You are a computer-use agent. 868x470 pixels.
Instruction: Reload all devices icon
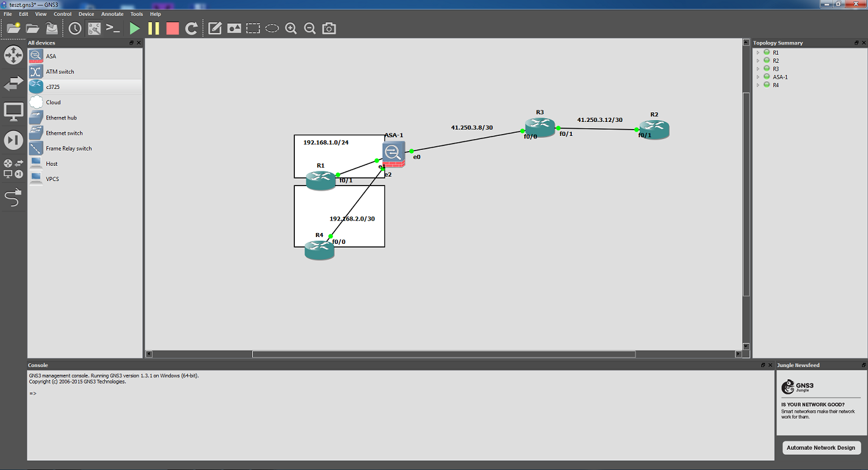(x=191, y=28)
